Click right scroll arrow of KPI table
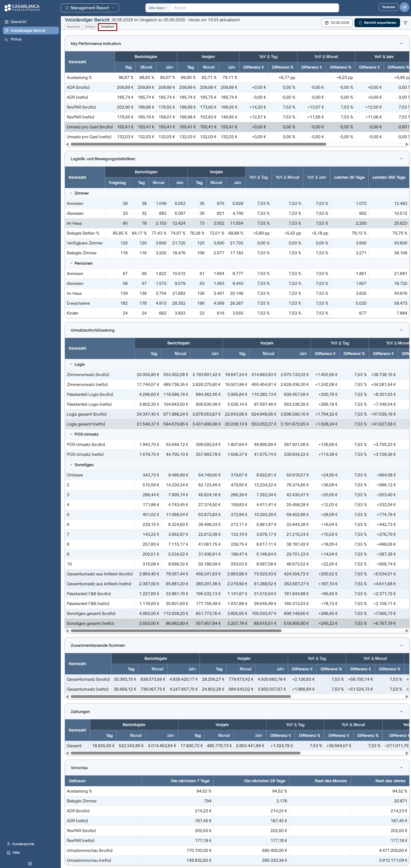This screenshot has width=411, height=868. point(407,144)
